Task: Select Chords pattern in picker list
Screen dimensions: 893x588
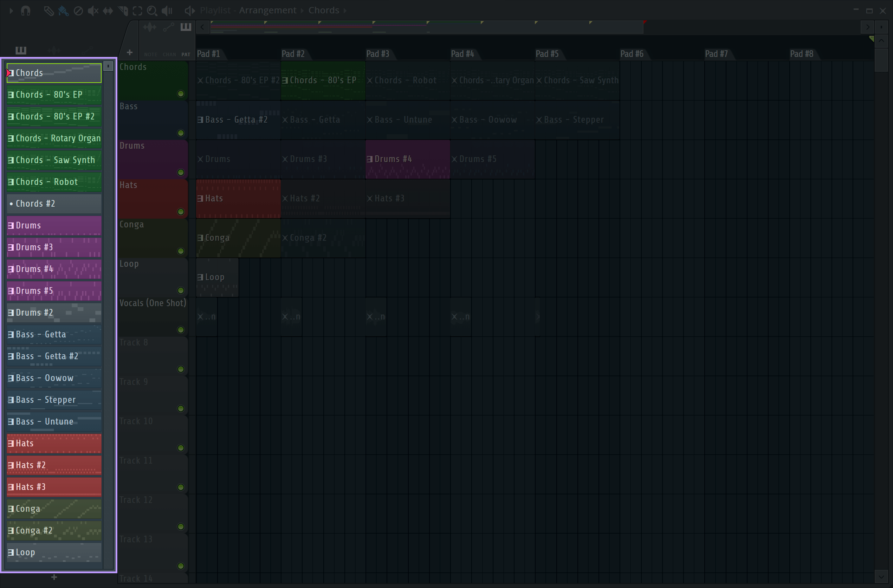Action: click(x=54, y=73)
